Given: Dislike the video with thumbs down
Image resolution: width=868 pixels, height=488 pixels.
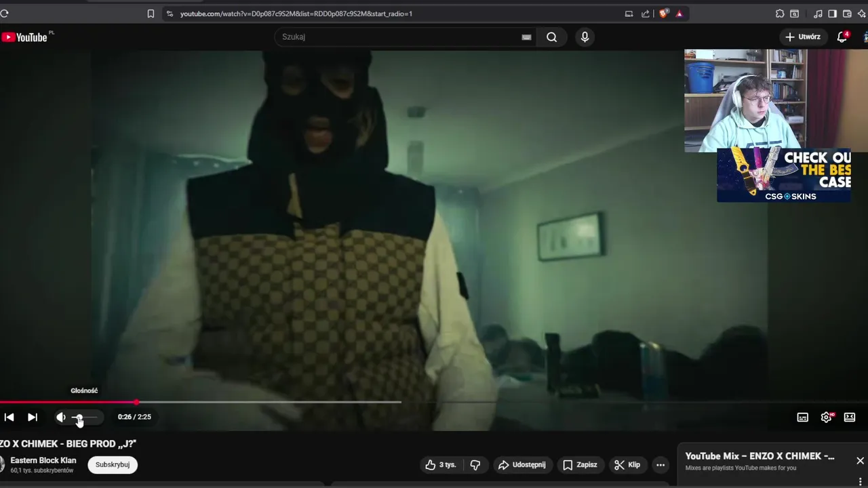Looking at the screenshot, I should click(x=475, y=465).
